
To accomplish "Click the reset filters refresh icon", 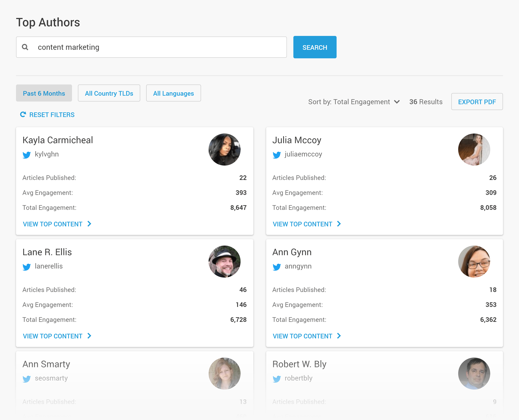I will (x=23, y=114).
